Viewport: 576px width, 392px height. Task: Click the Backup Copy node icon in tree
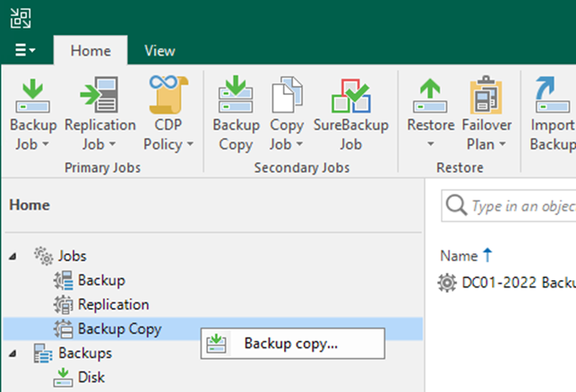pos(64,328)
